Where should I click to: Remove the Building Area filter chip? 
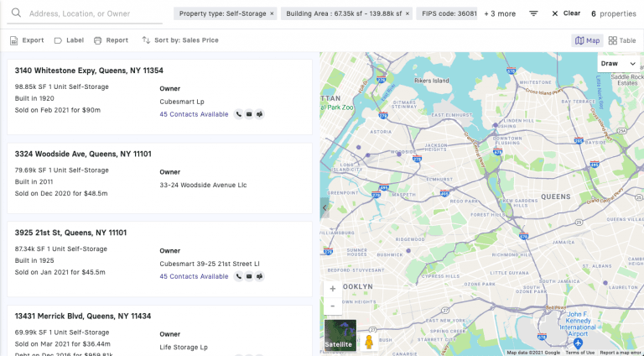point(406,14)
